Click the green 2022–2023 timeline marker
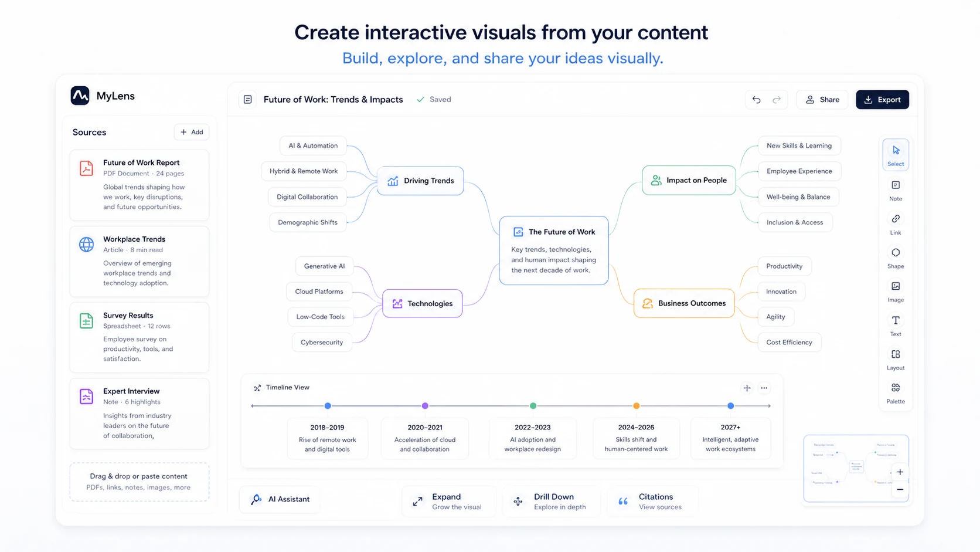 (x=533, y=406)
